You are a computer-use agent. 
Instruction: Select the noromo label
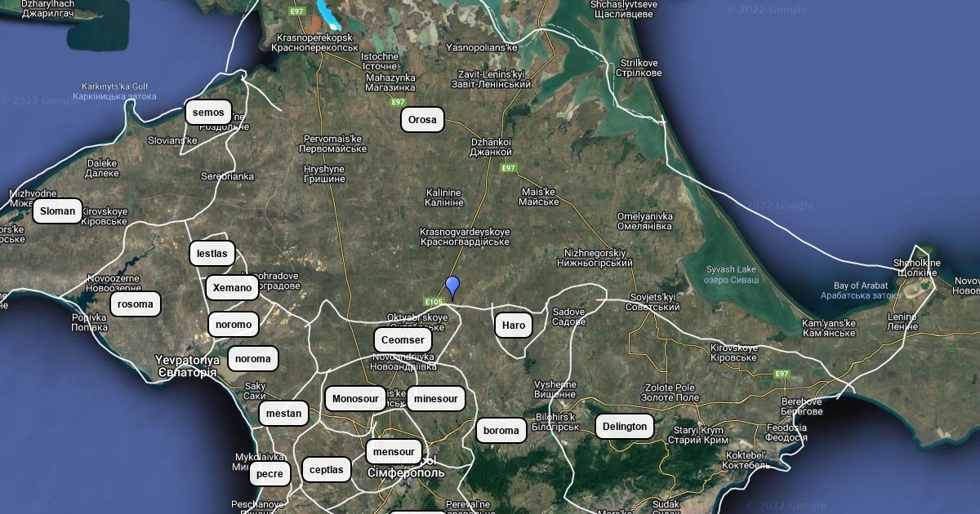[234, 325]
